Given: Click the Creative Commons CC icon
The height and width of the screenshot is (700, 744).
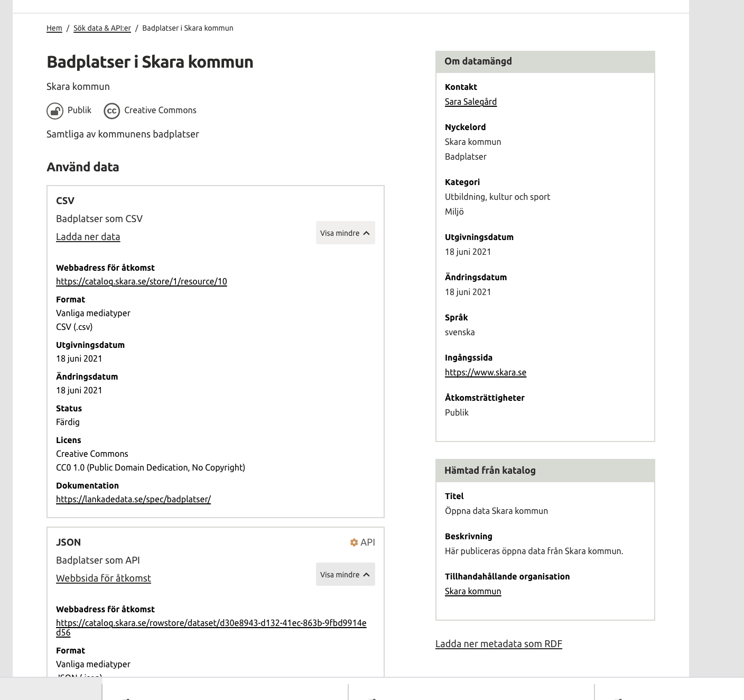Looking at the screenshot, I should [x=111, y=111].
